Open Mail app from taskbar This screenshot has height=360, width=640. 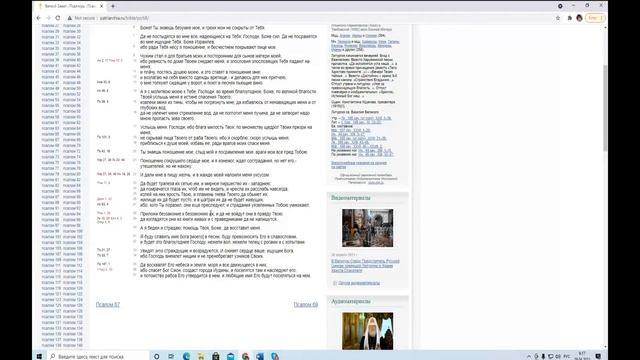[230, 356]
